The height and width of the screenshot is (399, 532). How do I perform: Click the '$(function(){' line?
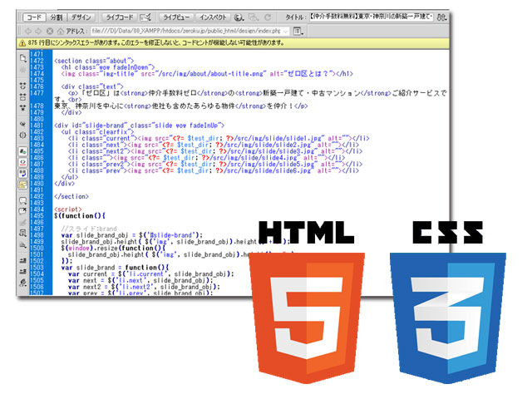coord(80,216)
